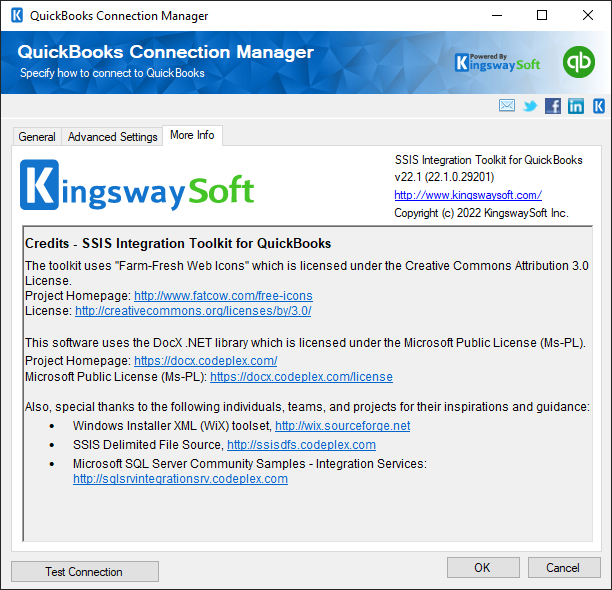Image resolution: width=612 pixels, height=590 pixels.
Task: Click the KingswaySoft K icon in title bar
Action: pos(17,16)
